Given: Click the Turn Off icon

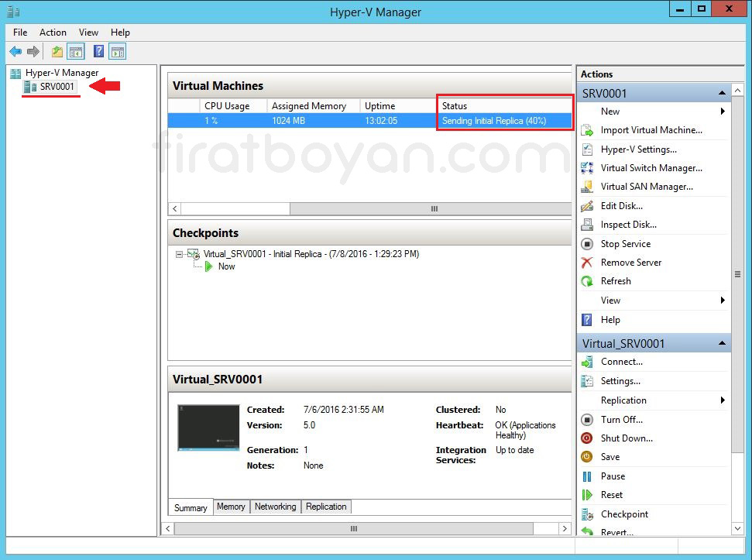Looking at the screenshot, I should [587, 420].
